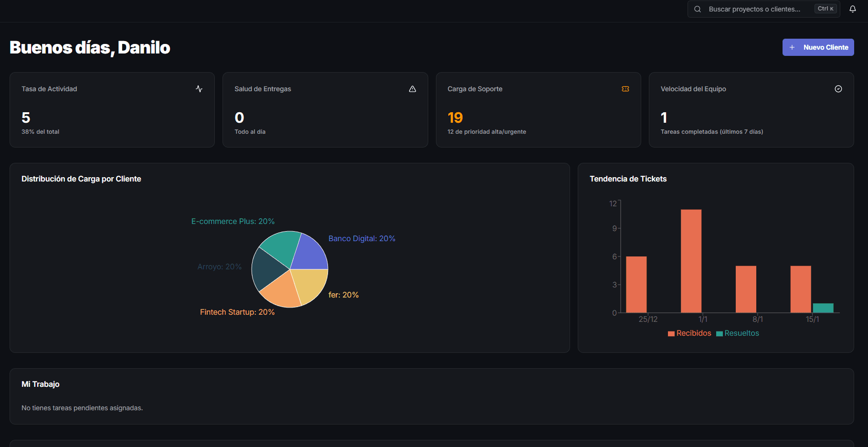Select the Mi Trabajo section header
Image resolution: width=868 pixels, height=447 pixels.
tap(40, 384)
